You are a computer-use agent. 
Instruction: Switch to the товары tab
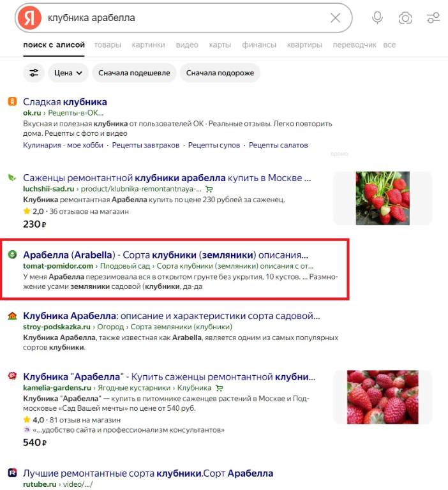[108, 45]
